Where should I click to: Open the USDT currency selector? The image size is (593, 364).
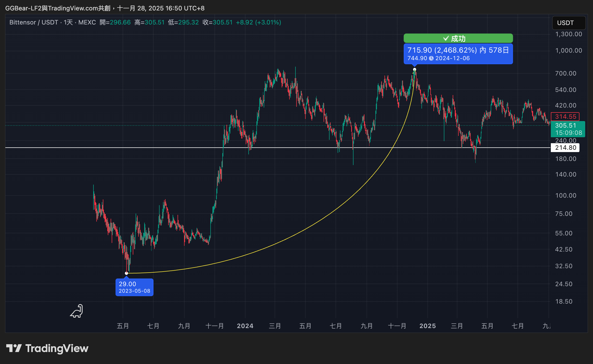tap(569, 23)
